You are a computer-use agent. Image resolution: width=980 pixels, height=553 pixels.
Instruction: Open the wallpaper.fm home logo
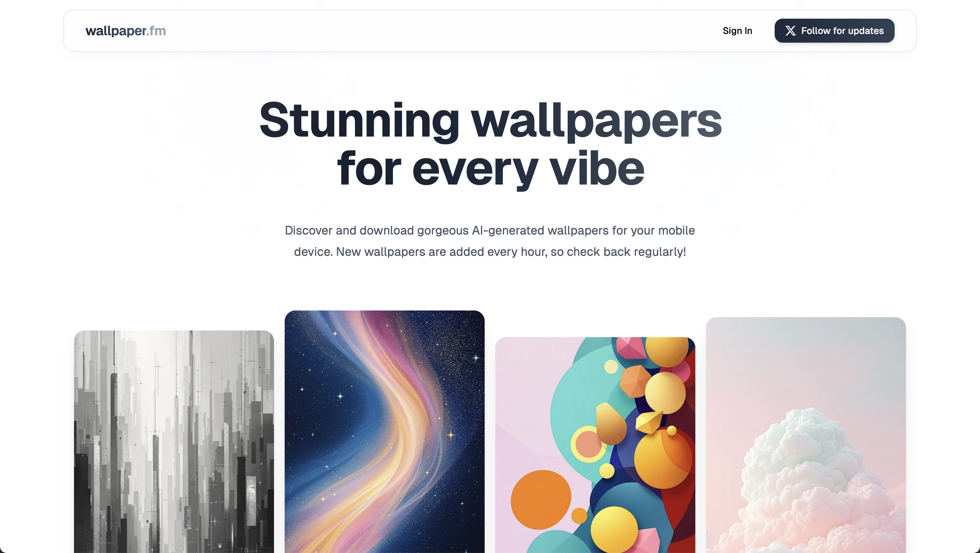tap(126, 31)
